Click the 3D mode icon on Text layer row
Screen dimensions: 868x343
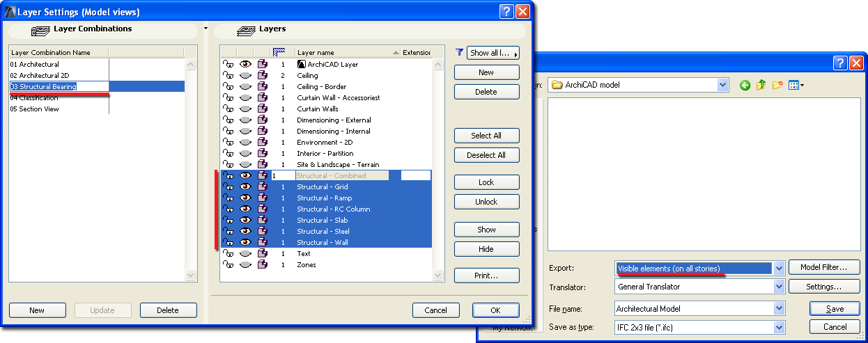pyautogui.click(x=263, y=254)
